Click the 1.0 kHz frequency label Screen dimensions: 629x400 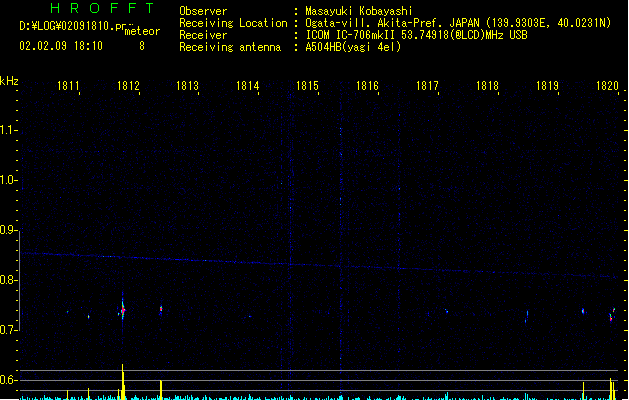(x=7, y=180)
